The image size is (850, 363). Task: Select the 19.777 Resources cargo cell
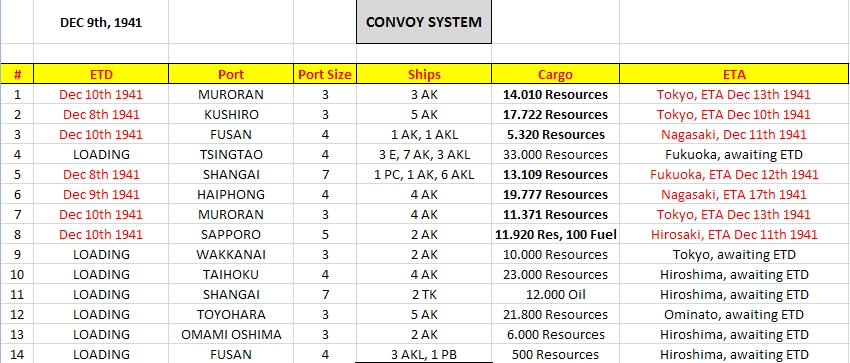pyautogui.click(x=555, y=195)
